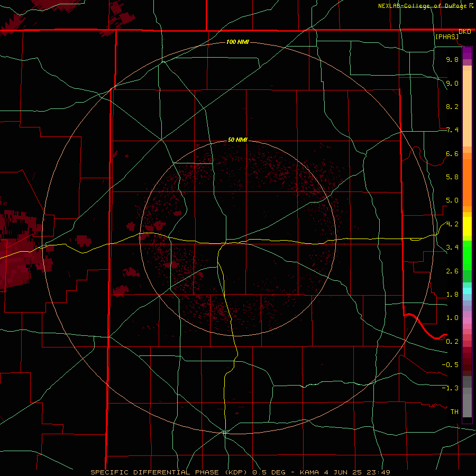Click the "TH" threshold label on the scale

454,412
